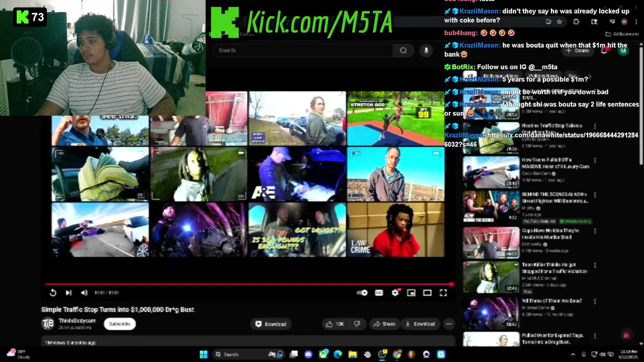Open the player settings gear

tap(395, 293)
